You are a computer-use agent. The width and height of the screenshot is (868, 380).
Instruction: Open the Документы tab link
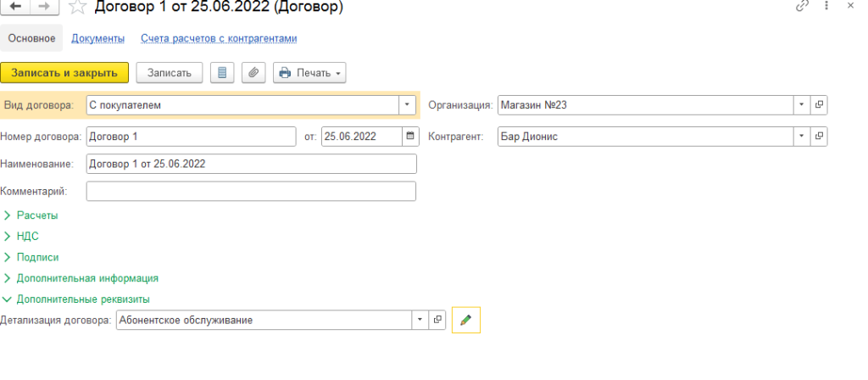[98, 38]
